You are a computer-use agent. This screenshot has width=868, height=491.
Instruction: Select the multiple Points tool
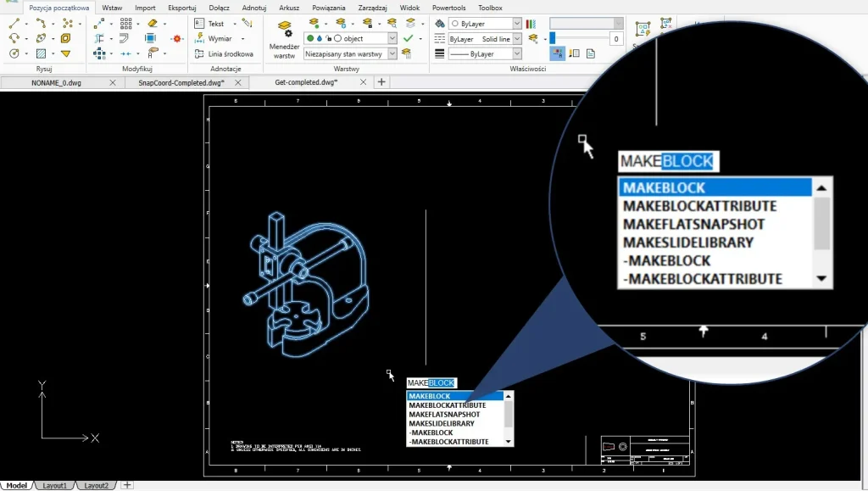pyautogui.click(x=68, y=23)
